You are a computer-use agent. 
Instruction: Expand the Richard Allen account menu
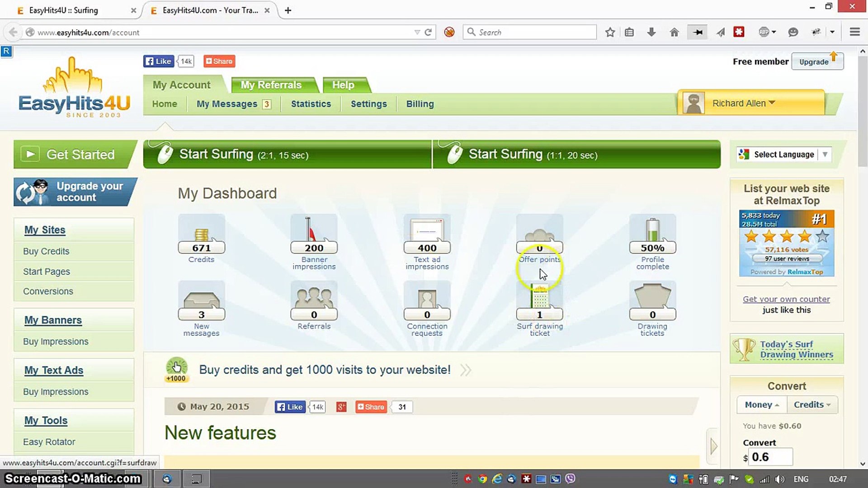tap(743, 103)
